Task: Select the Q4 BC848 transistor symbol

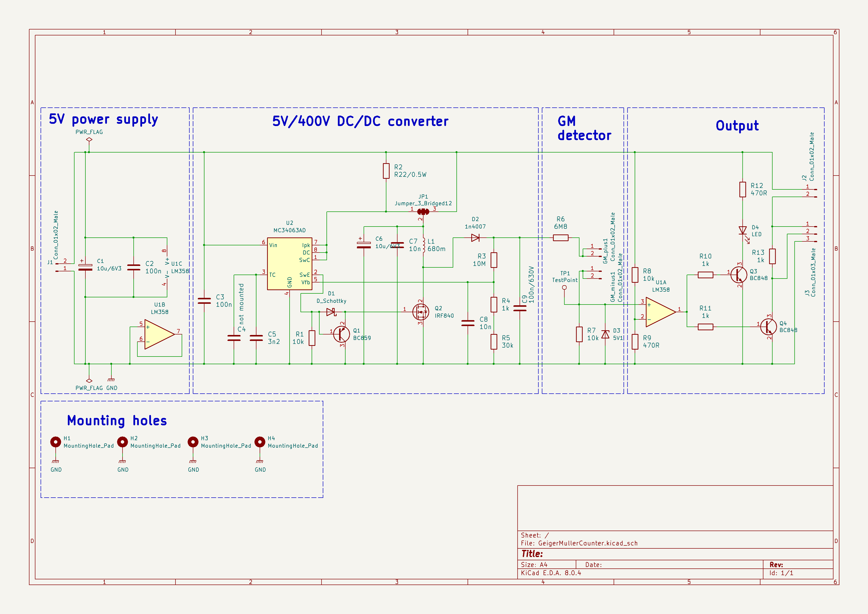Action: click(x=769, y=327)
